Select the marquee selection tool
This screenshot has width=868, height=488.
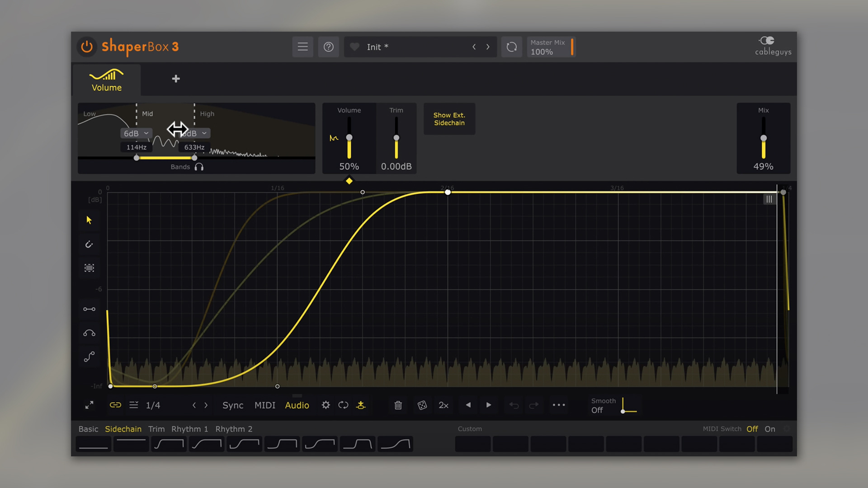click(89, 268)
